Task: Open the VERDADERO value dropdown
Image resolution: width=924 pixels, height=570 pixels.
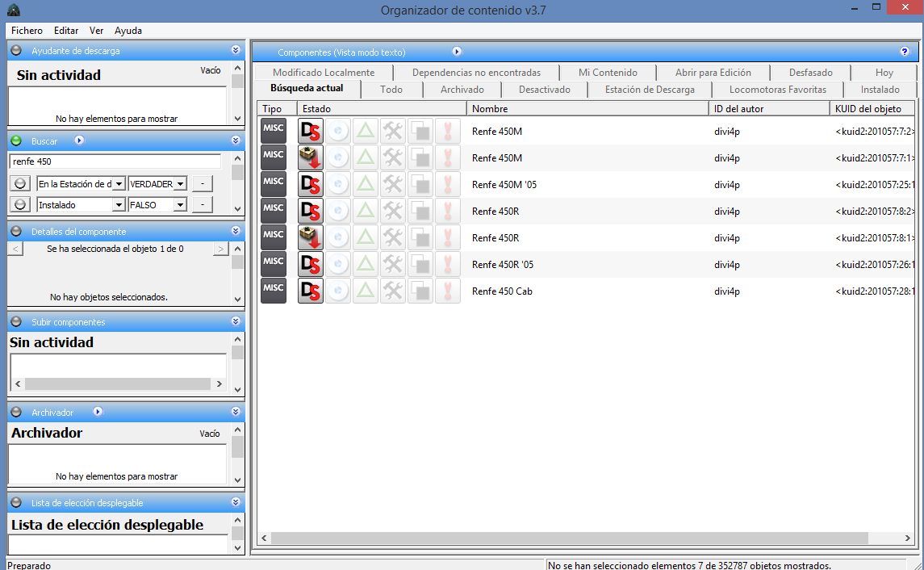Action: [x=180, y=183]
